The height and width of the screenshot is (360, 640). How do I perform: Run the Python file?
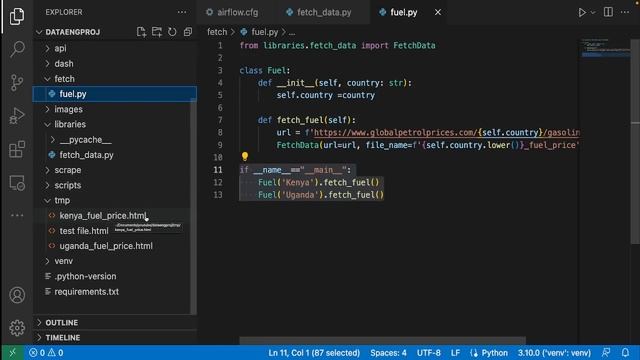[x=582, y=12]
